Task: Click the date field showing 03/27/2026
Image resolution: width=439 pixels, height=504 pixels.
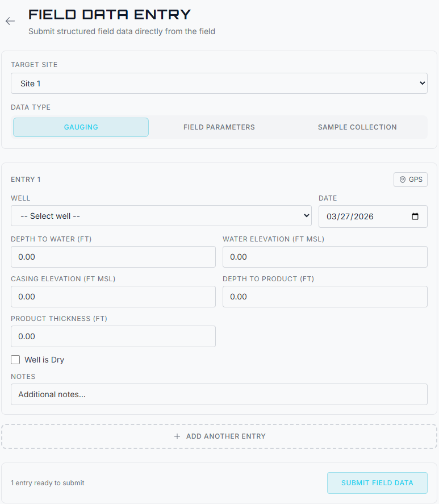Action: point(363,216)
